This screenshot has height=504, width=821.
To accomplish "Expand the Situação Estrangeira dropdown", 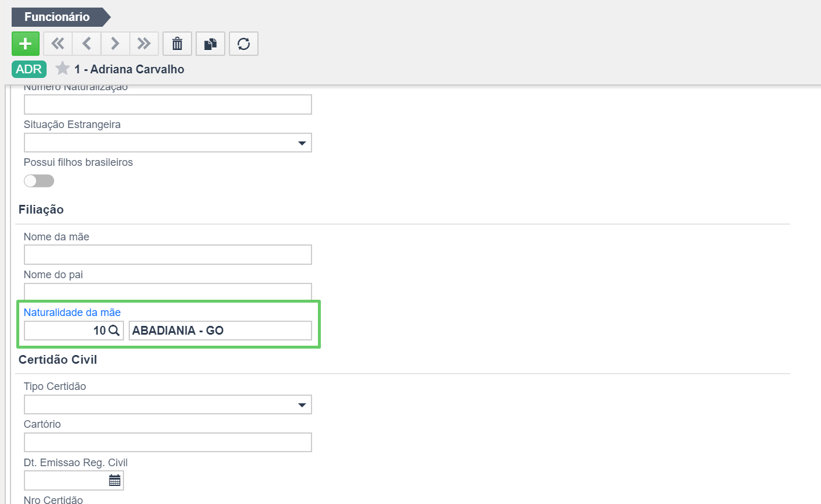I will (x=302, y=143).
